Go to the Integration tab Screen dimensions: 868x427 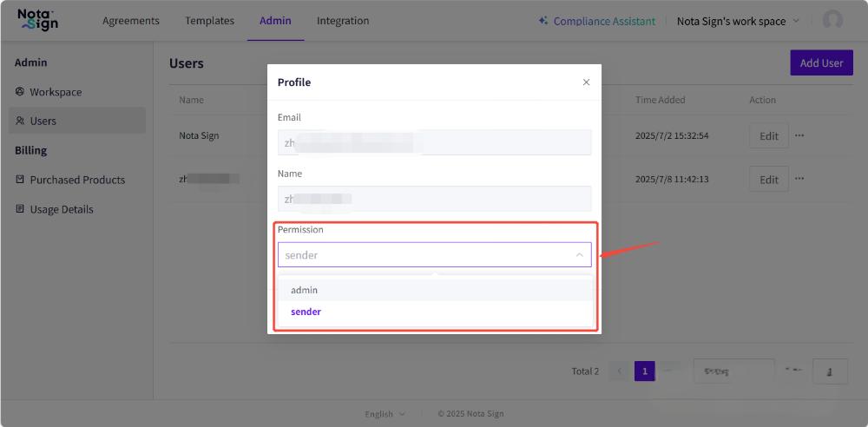pyautogui.click(x=342, y=21)
